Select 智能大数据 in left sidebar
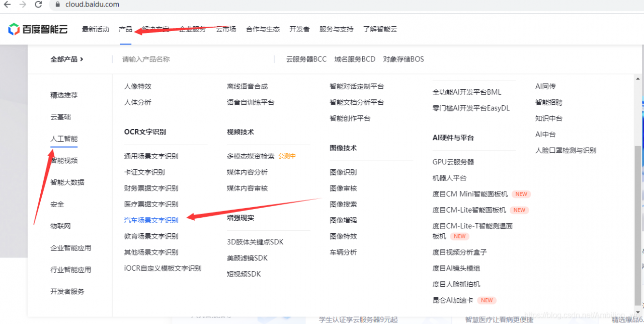 [x=67, y=182]
